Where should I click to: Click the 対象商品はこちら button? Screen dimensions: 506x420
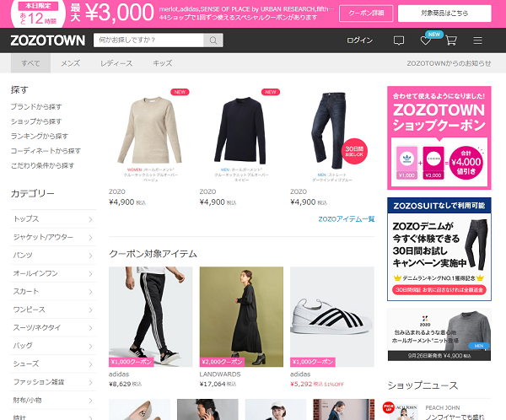444,13
